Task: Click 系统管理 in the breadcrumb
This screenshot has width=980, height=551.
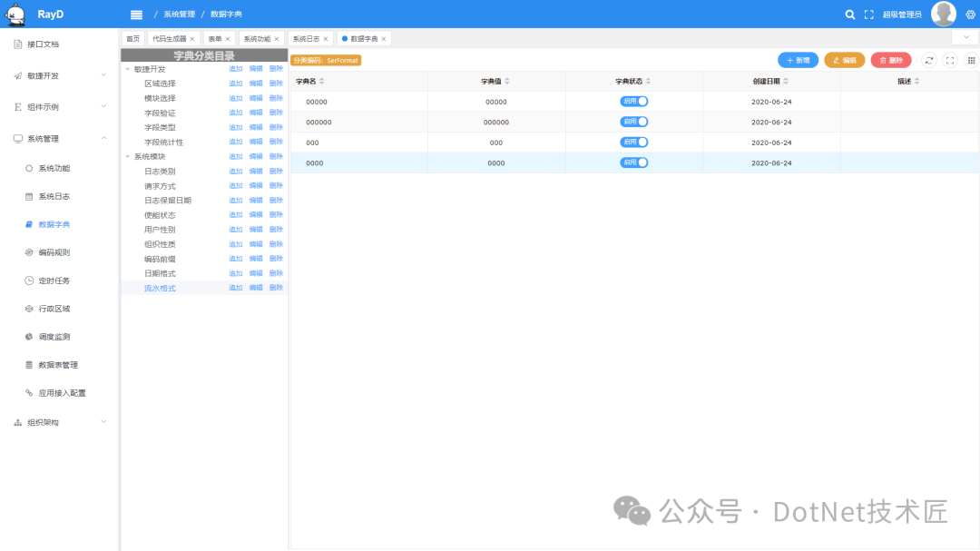Action: coord(180,15)
